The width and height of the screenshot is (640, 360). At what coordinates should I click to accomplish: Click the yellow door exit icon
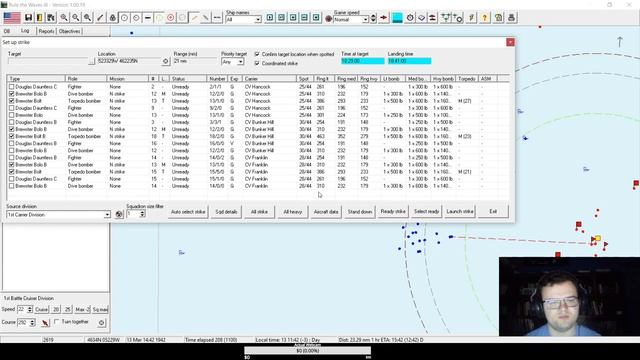[x=40, y=18]
